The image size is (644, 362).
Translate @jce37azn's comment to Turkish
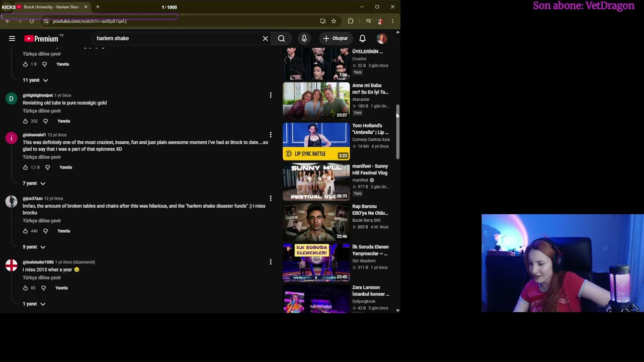[x=42, y=221]
